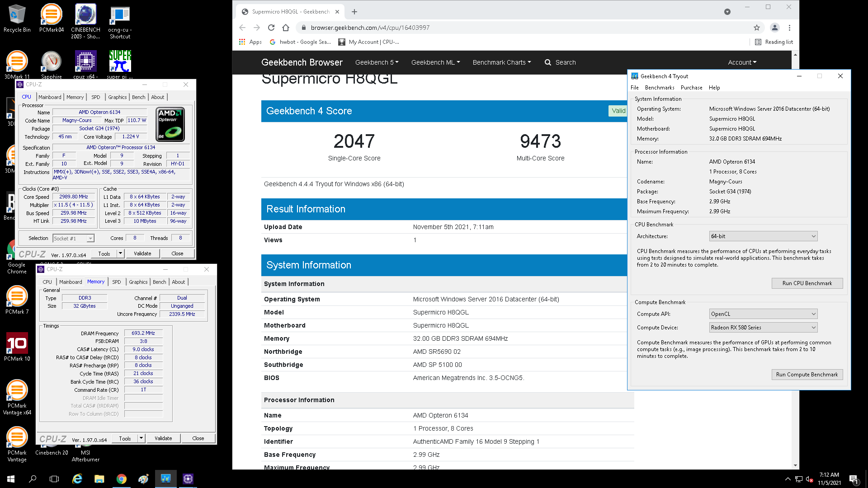Expand the Tools dropdown arrow in CPU-Z Memory window
Image resolution: width=868 pixels, height=488 pixels.
(x=142, y=438)
